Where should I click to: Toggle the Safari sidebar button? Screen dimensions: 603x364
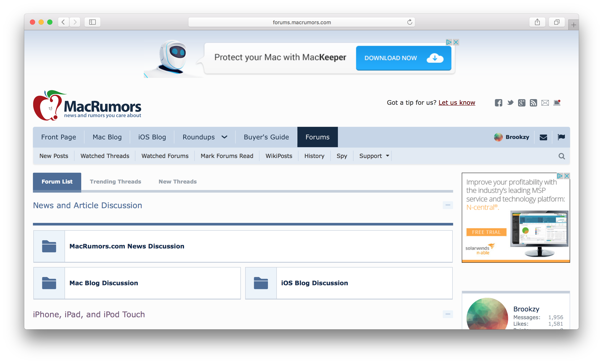point(92,22)
